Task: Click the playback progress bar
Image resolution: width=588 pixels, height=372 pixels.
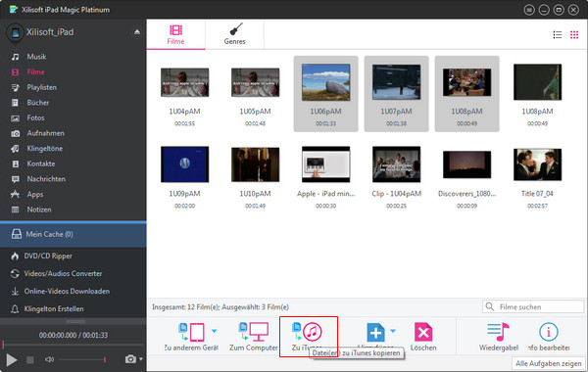Action: [x=73, y=345]
